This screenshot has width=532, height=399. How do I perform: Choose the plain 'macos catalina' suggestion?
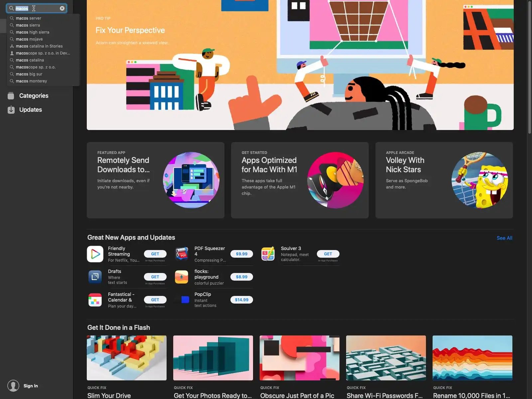click(x=43, y=60)
